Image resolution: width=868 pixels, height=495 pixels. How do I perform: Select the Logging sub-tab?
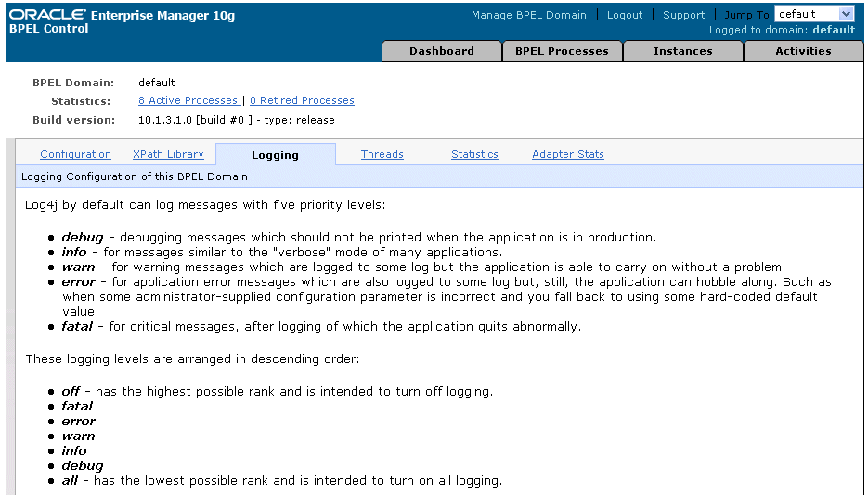(x=275, y=155)
